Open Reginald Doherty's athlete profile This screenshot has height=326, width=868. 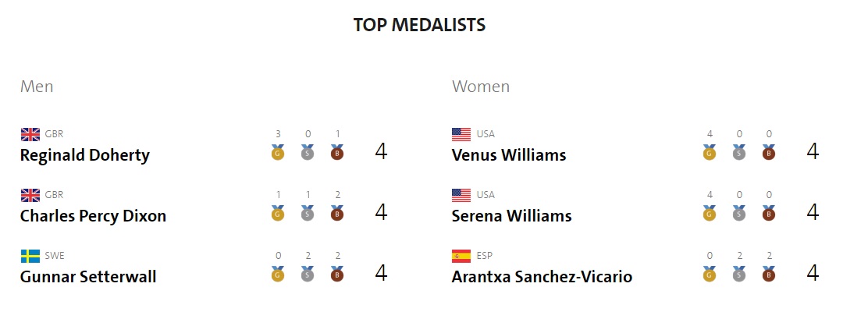(84, 155)
